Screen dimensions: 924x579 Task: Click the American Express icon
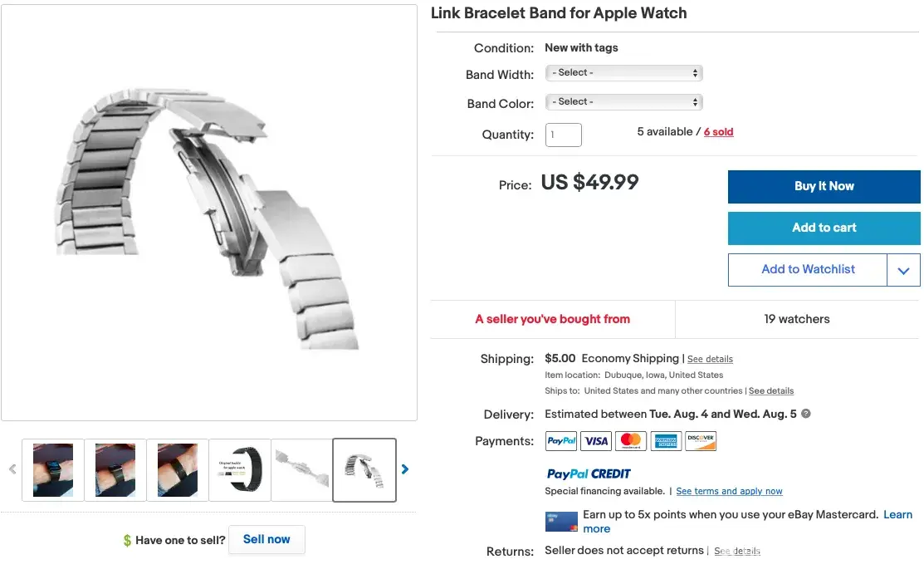(x=666, y=441)
